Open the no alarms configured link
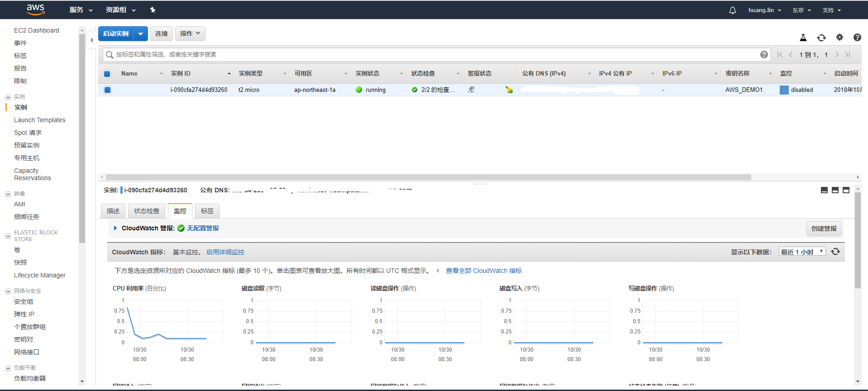The width and height of the screenshot is (868, 391). (203, 228)
